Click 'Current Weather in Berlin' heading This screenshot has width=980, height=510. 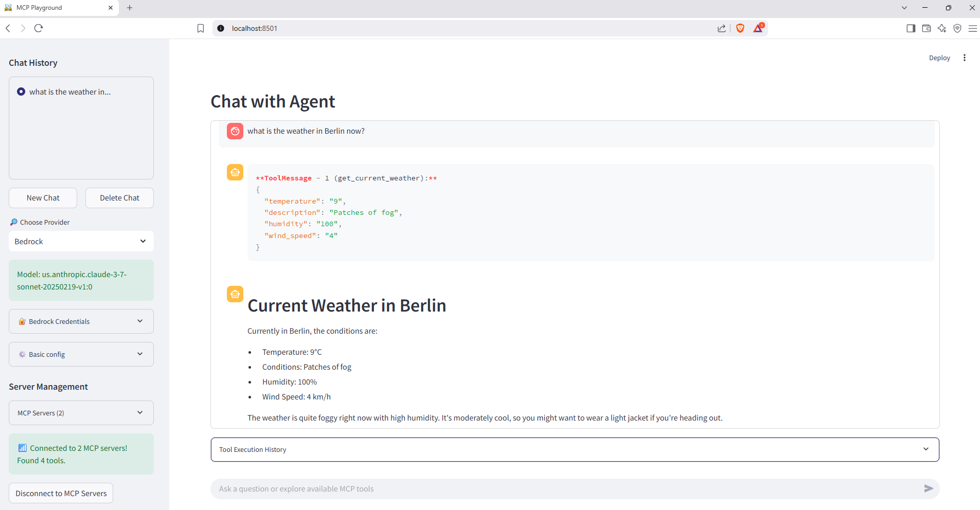(x=347, y=305)
